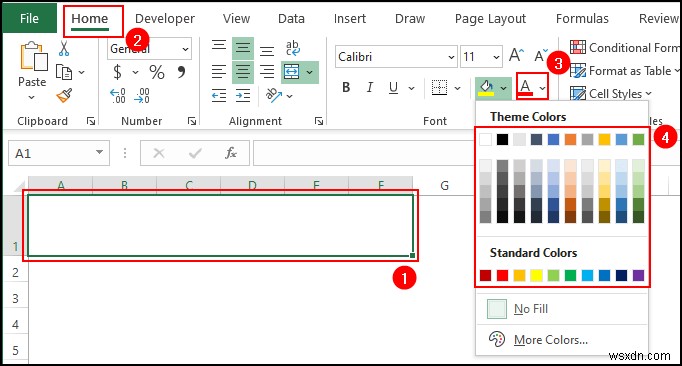Open More Colors dialog
The image size is (682, 366).
[562, 339]
